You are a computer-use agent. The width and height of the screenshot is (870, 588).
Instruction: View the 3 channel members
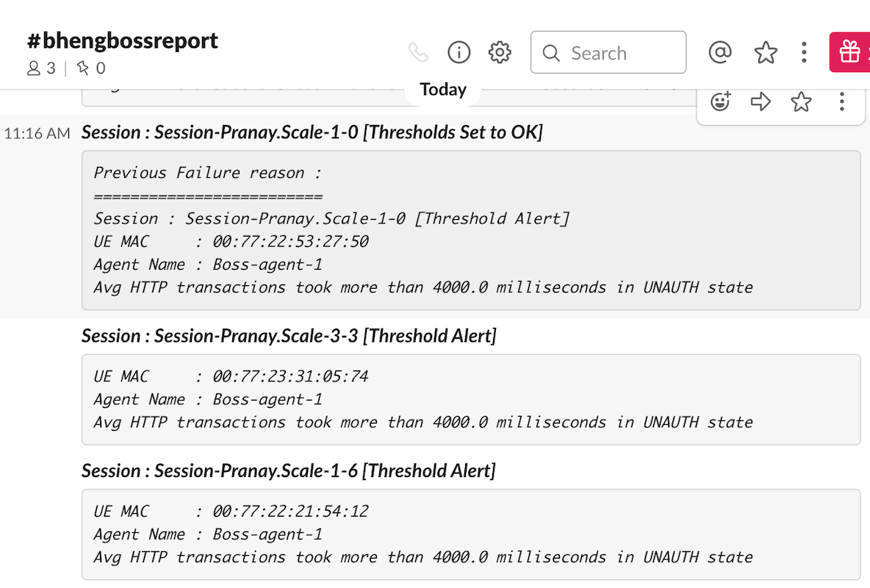click(x=41, y=68)
